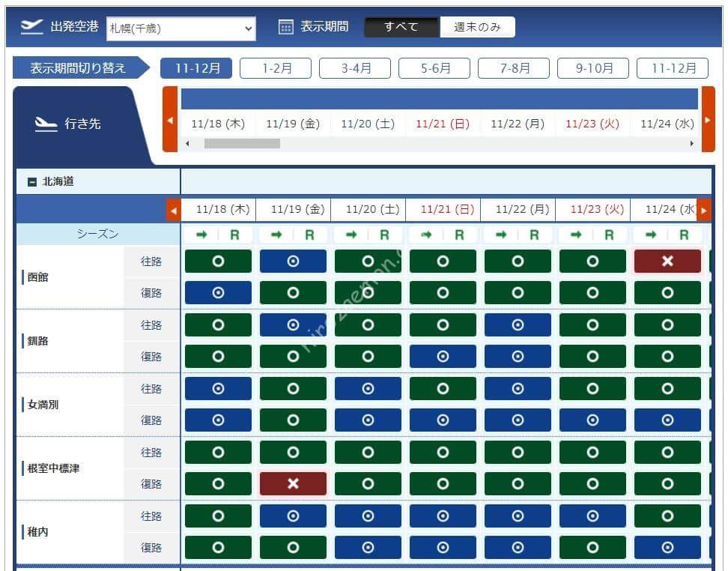This screenshot has width=728, height=571.
Task: Click green arrow season marker under 11/18
Action: (201, 235)
